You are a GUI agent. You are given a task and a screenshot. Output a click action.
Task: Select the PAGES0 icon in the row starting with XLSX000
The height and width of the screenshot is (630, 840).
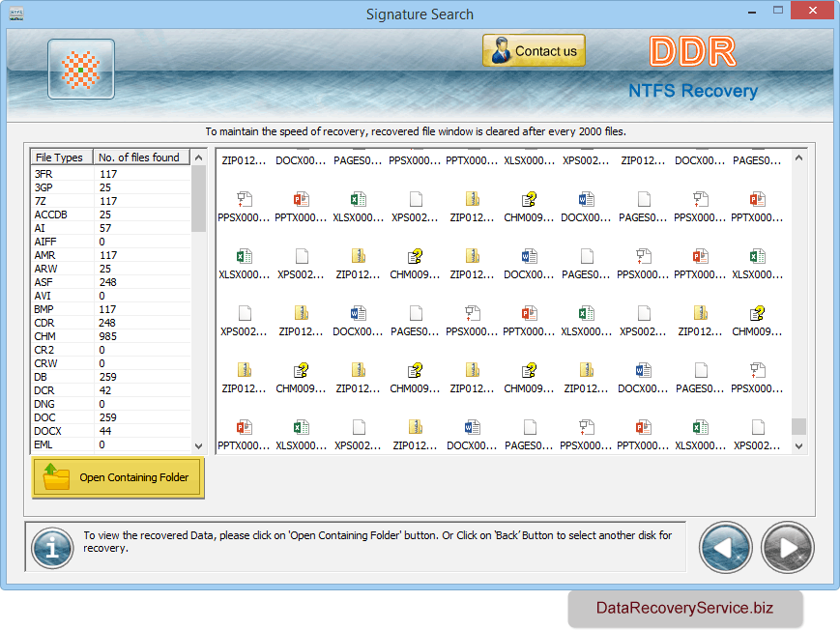pyautogui.click(x=586, y=257)
